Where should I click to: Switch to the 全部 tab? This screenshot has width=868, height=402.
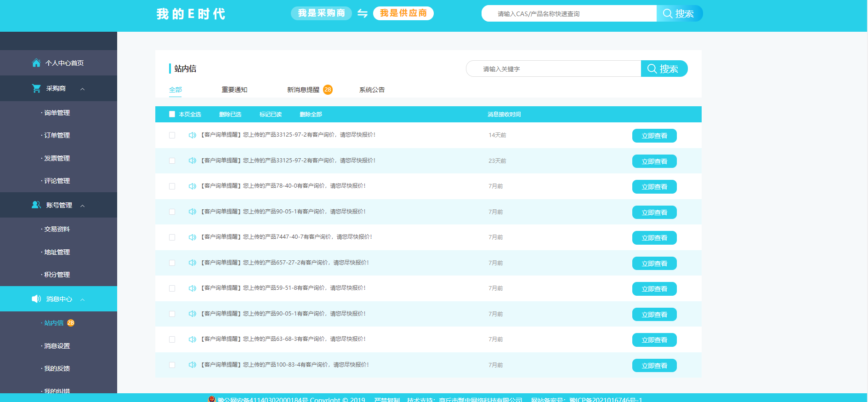pyautogui.click(x=176, y=90)
